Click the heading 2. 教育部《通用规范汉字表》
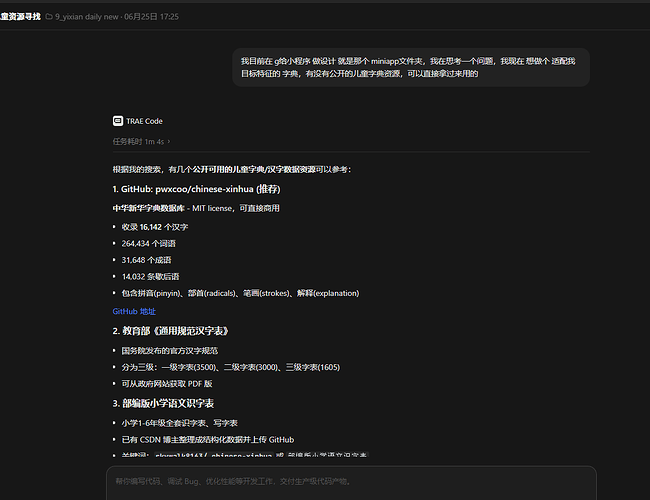 click(170, 331)
